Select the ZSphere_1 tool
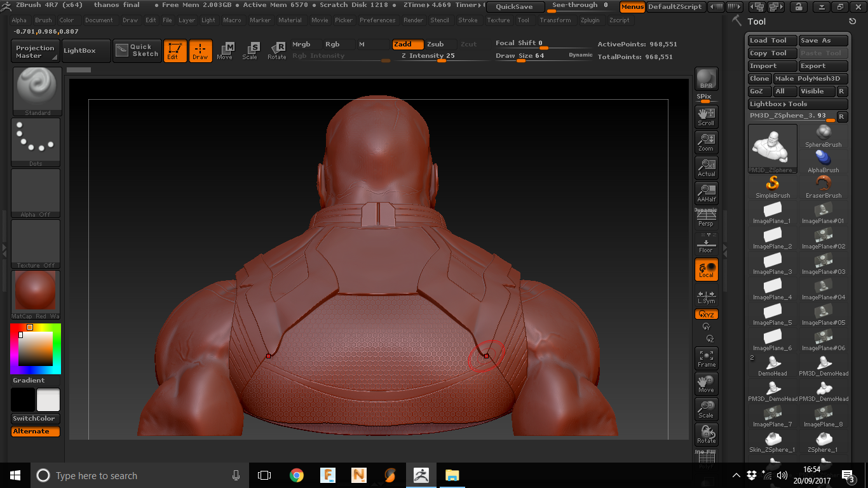 [824, 441]
